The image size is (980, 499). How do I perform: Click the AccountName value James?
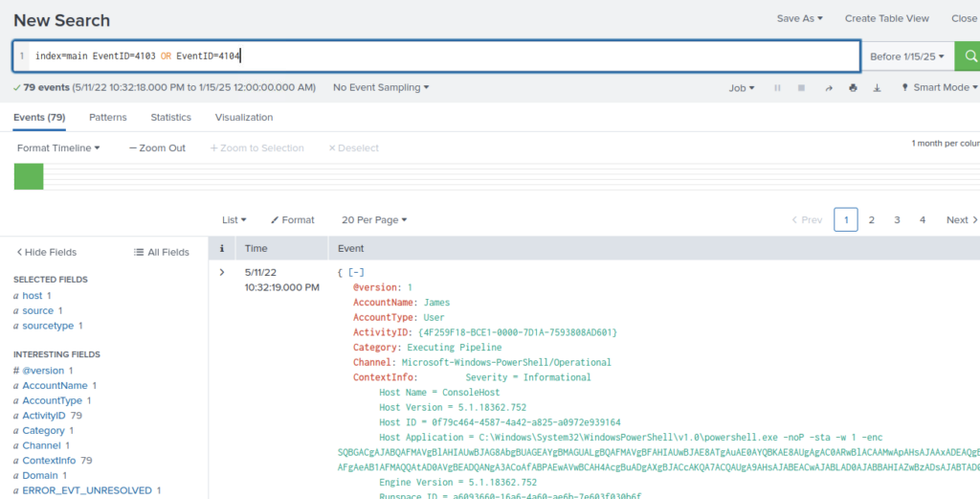[436, 303]
